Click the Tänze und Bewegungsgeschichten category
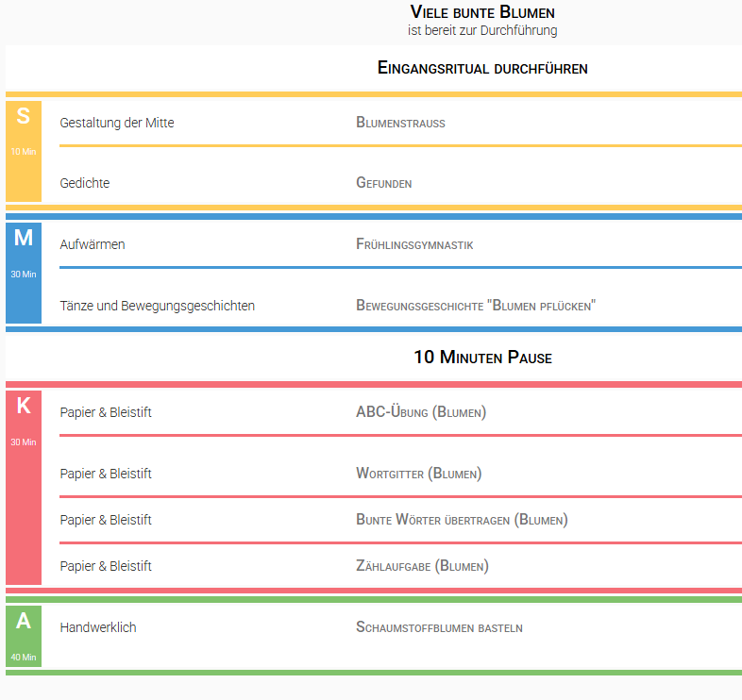742x700 pixels. 157,306
